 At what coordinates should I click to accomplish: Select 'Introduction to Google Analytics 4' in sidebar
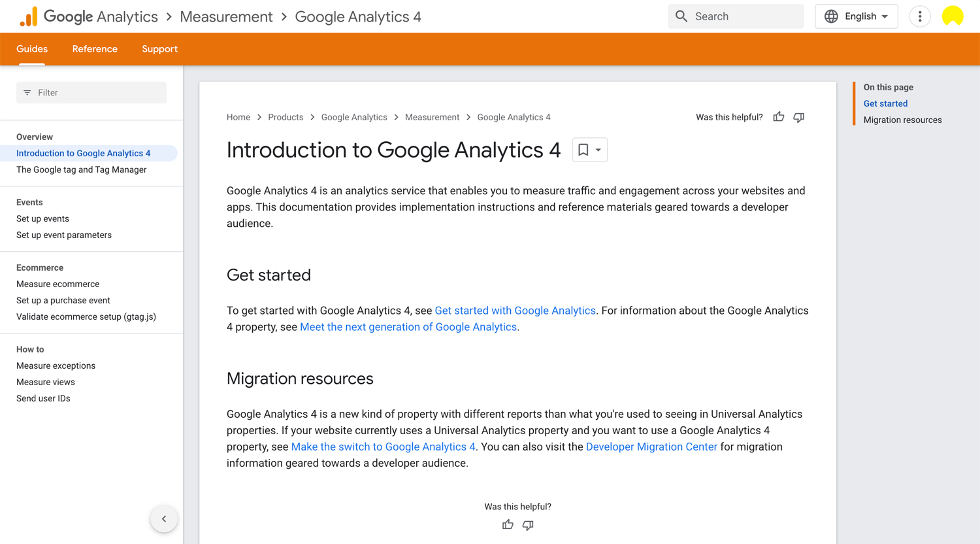pos(89,153)
